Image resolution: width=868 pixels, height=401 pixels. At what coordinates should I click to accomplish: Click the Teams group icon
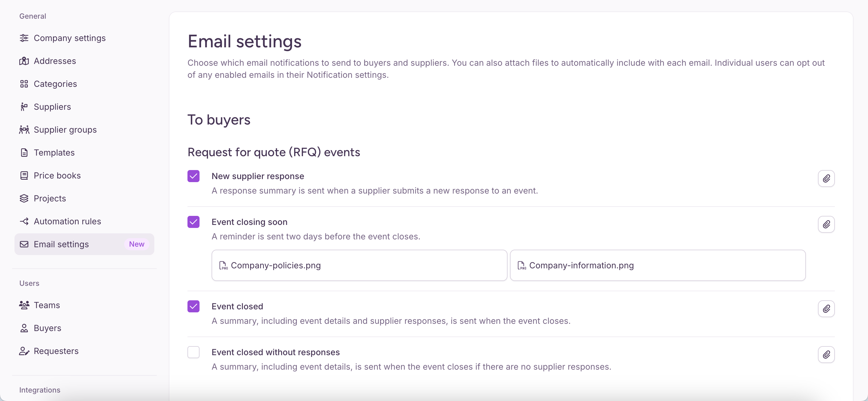[x=24, y=305]
